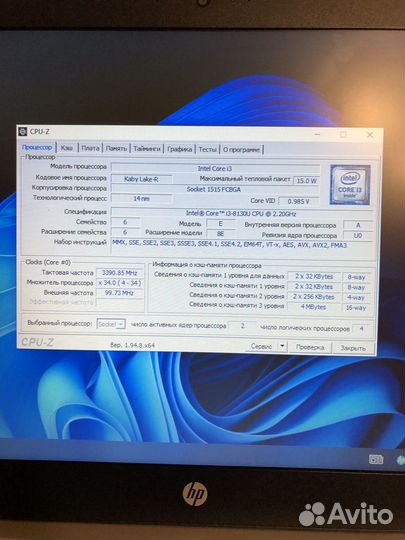The width and height of the screenshot is (405, 540).
Task: Open the О программе tab
Action: click(241, 150)
